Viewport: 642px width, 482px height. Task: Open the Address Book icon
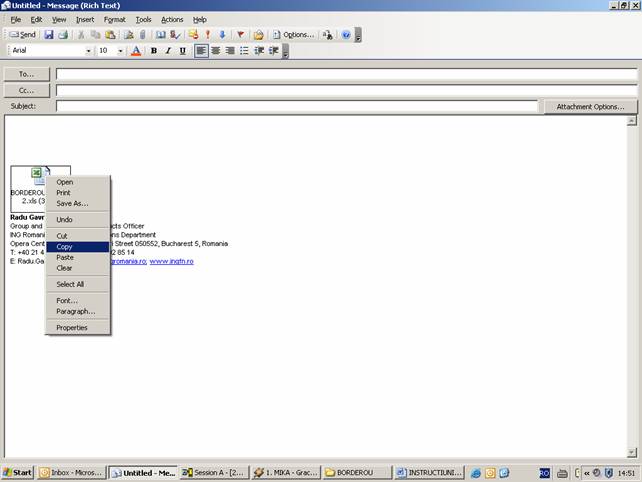pyautogui.click(x=160, y=34)
